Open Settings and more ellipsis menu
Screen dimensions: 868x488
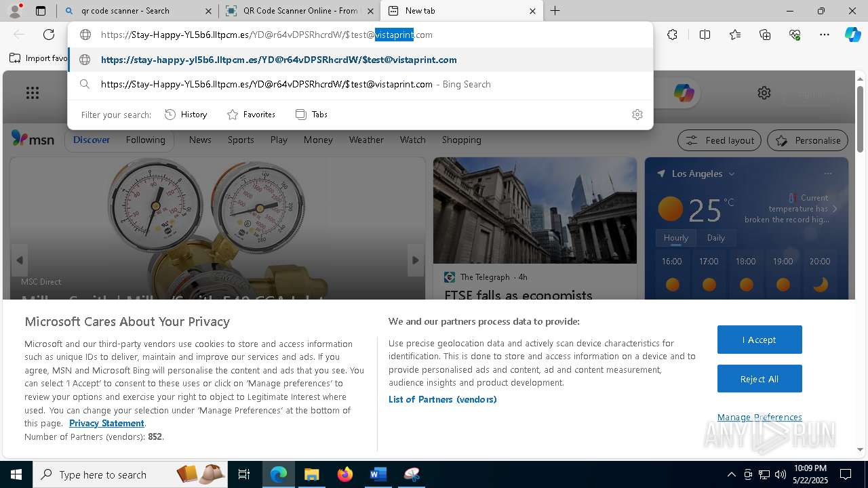825,35
